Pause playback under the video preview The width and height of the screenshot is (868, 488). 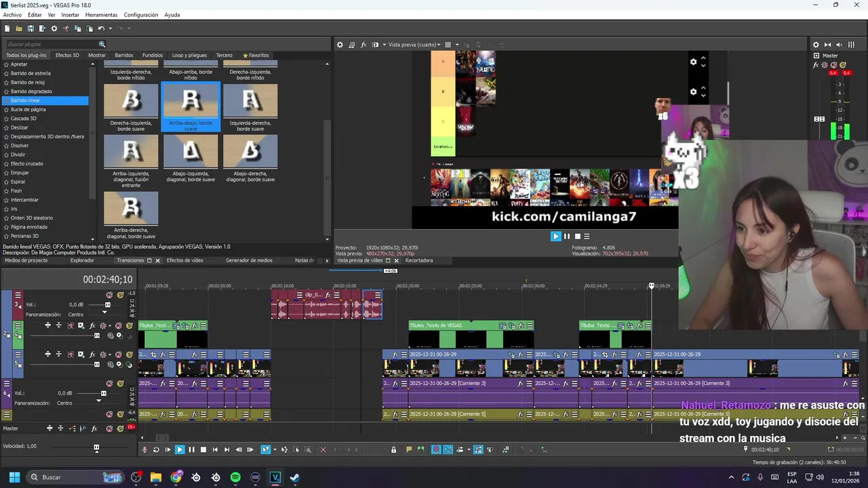[x=567, y=237]
